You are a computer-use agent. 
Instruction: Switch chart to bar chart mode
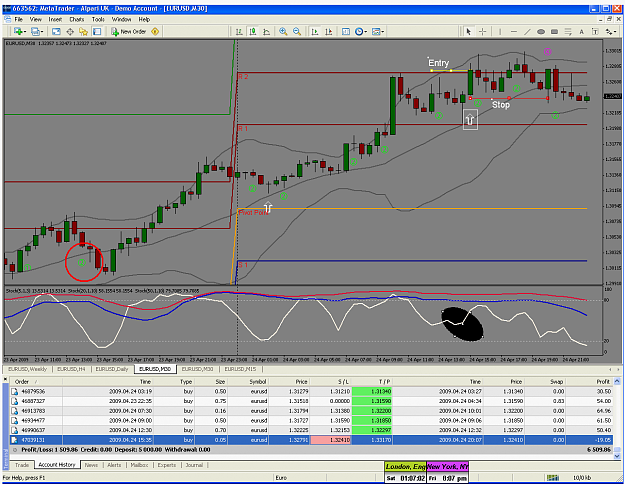pyautogui.click(x=239, y=31)
